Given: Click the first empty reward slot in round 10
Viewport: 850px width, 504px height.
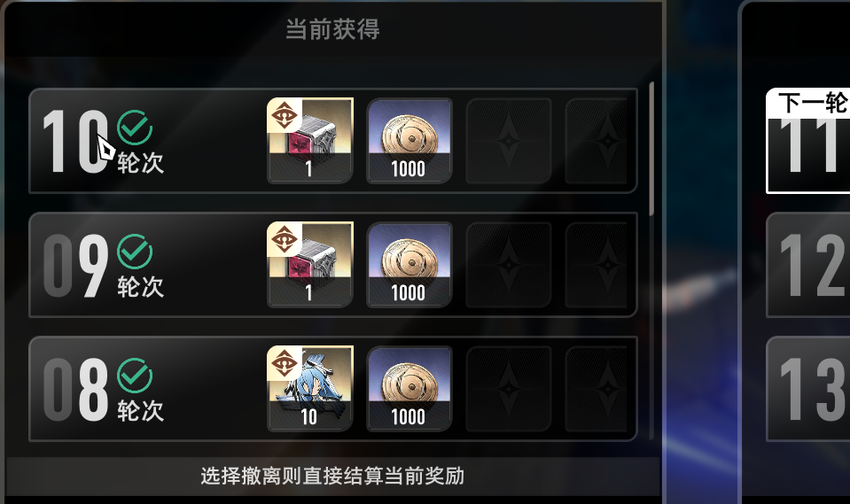Looking at the screenshot, I should pos(509,140).
